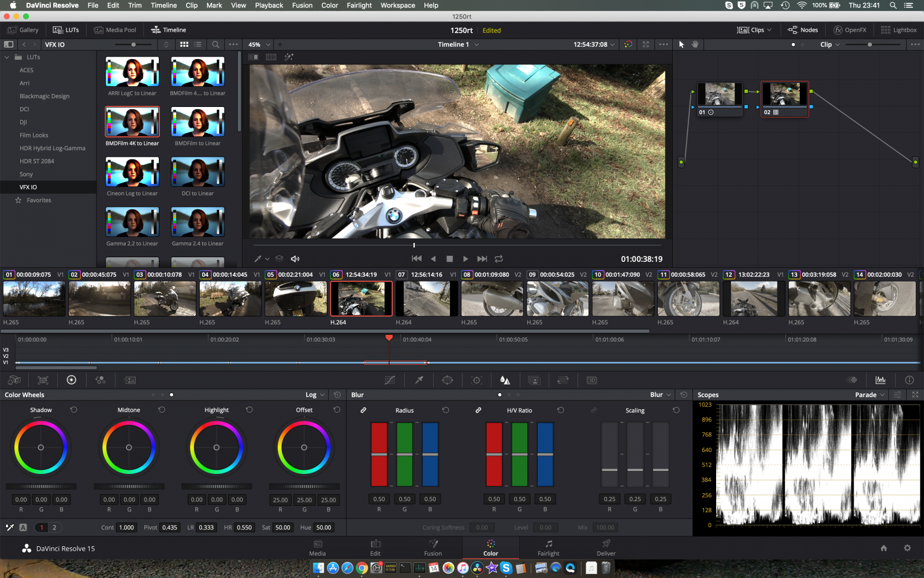Open the Timeline 1 selector dropdown
This screenshot has height=578, width=924.
point(458,45)
